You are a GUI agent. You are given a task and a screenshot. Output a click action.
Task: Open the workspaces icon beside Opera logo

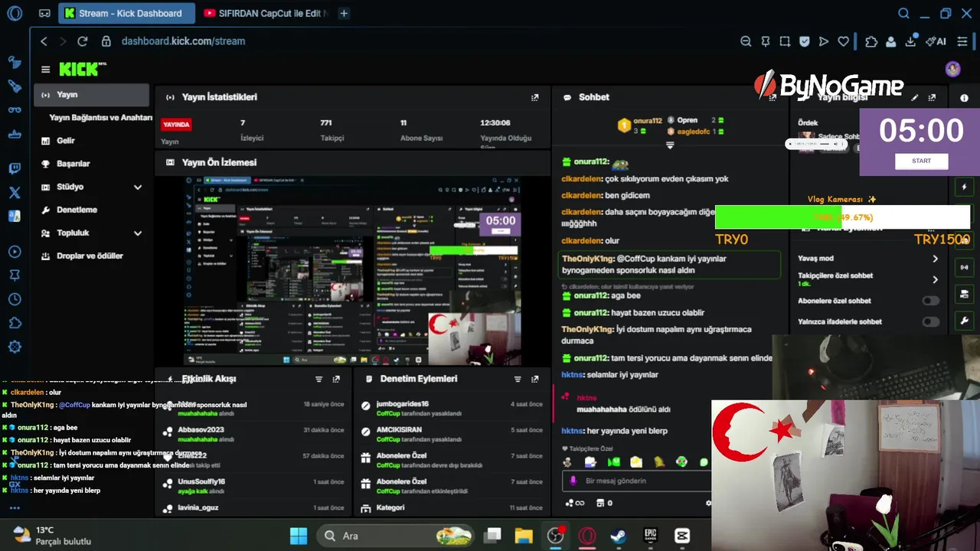click(x=44, y=13)
